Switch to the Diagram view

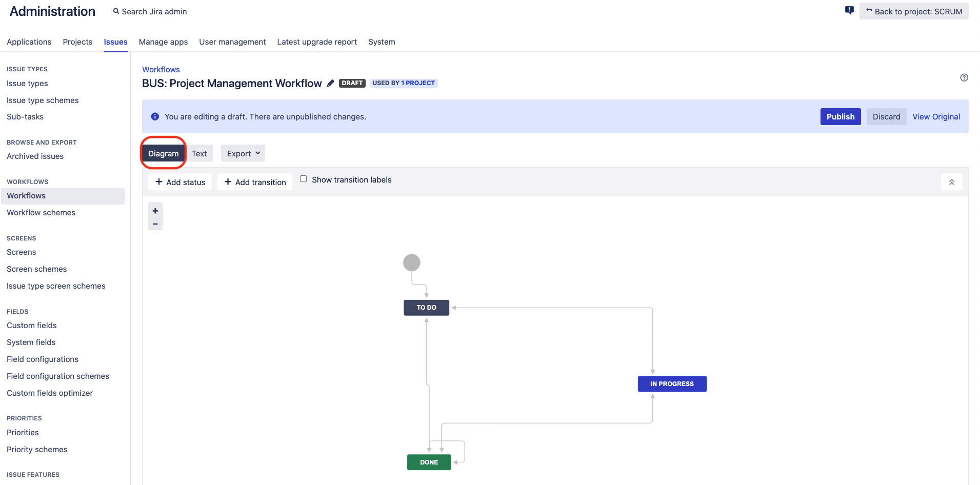164,153
